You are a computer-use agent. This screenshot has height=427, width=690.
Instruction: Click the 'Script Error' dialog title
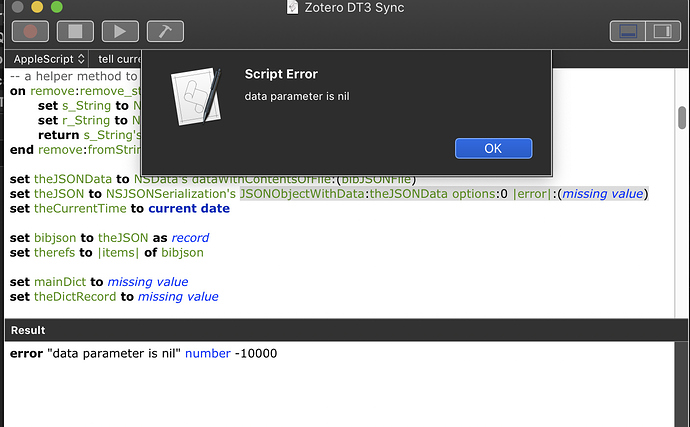coord(281,74)
